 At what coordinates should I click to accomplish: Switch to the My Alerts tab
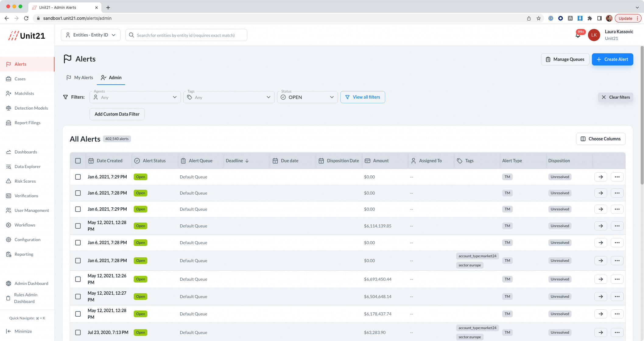79,78
